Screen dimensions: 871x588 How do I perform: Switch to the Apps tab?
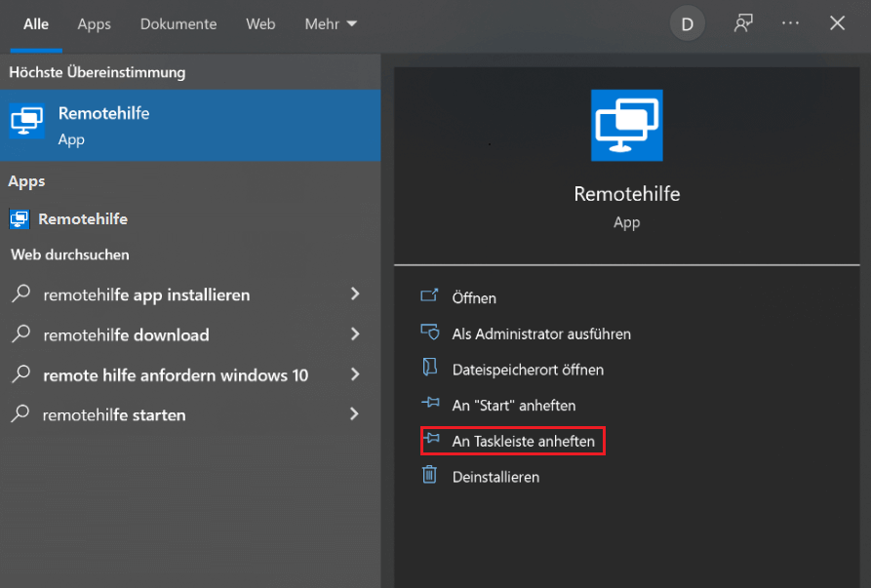click(x=94, y=24)
